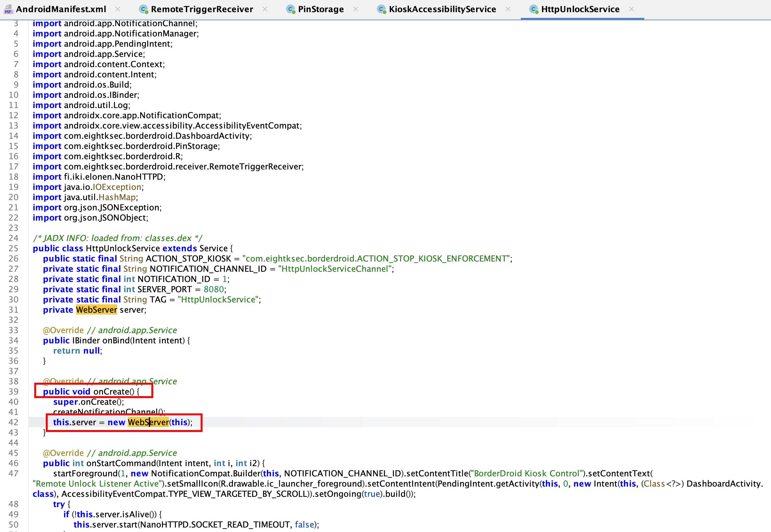This screenshot has height=532, width=771.
Task: Click the server.start call on line 50
Action: pos(196,525)
